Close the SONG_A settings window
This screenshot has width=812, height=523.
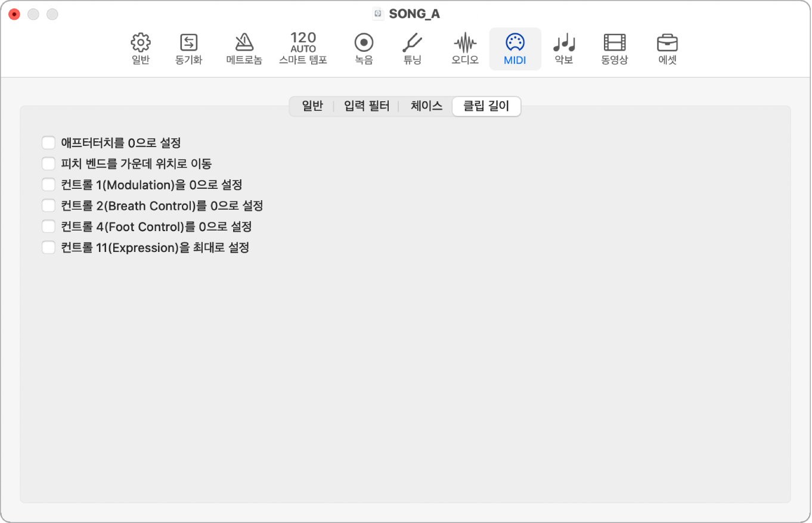pyautogui.click(x=14, y=14)
